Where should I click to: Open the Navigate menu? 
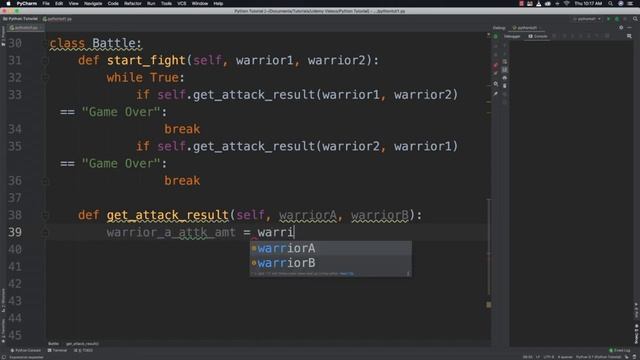93,3
